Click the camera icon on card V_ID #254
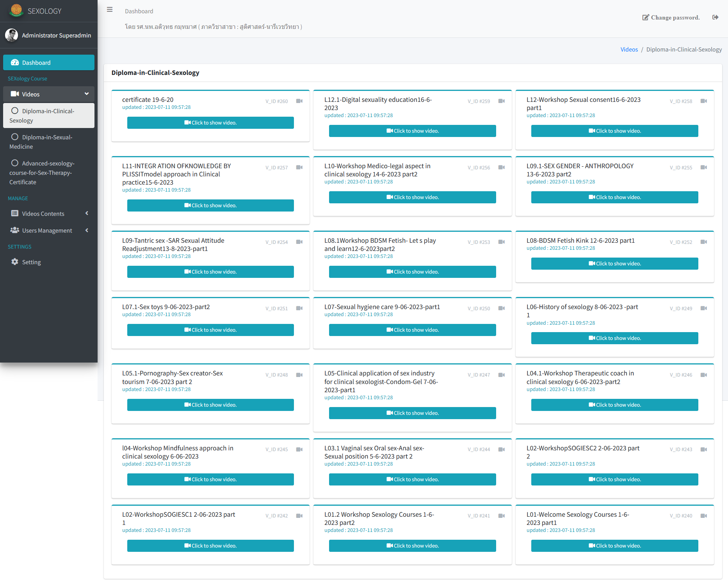 tap(299, 242)
